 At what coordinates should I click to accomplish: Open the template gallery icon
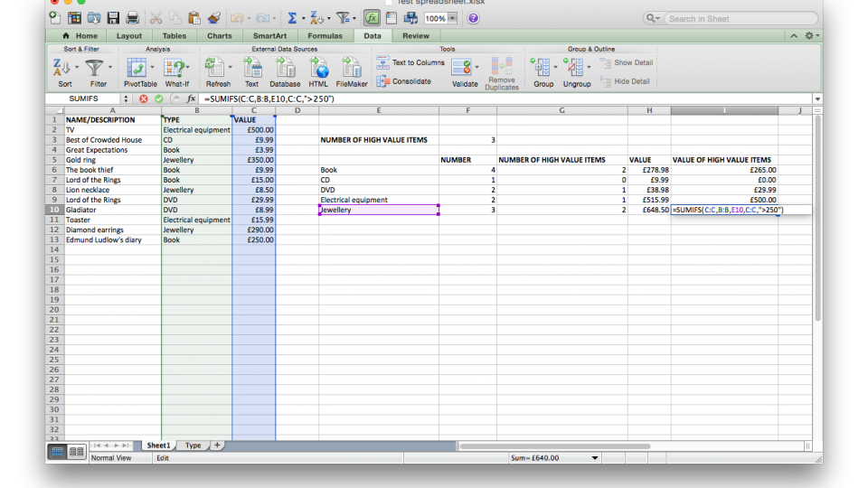click(74, 18)
